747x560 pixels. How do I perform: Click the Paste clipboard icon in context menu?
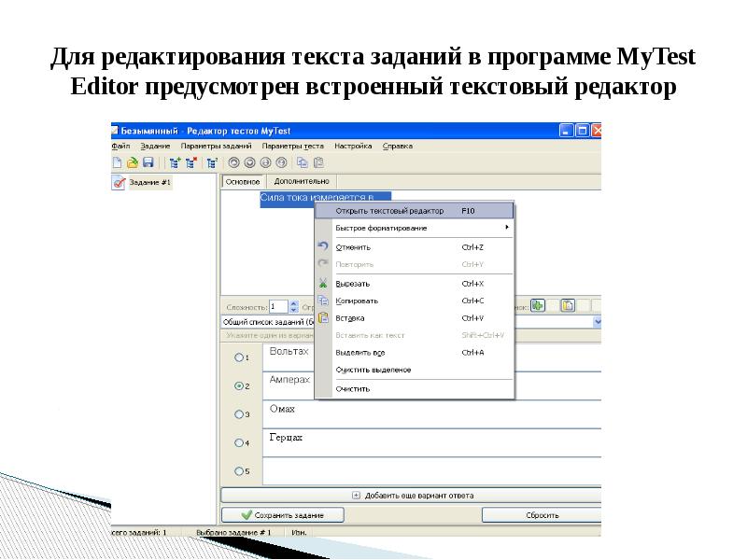(323, 317)
